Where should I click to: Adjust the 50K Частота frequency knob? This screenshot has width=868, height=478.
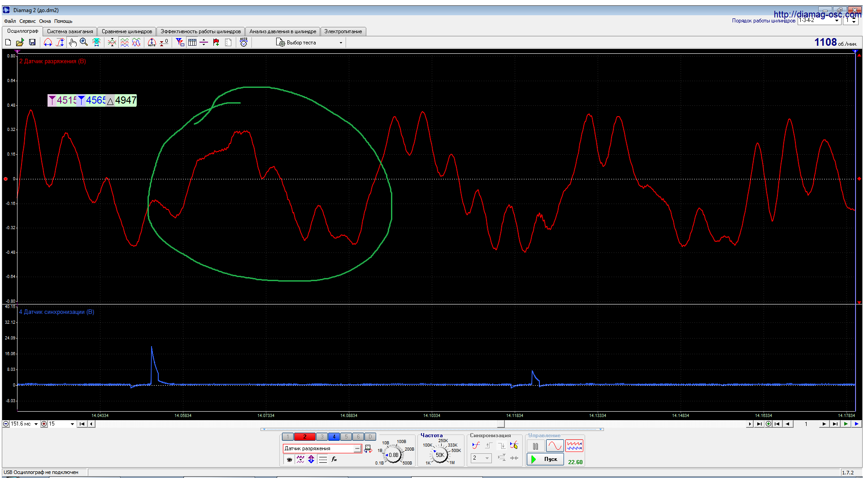pyautogui.click(x=440, y=455)
